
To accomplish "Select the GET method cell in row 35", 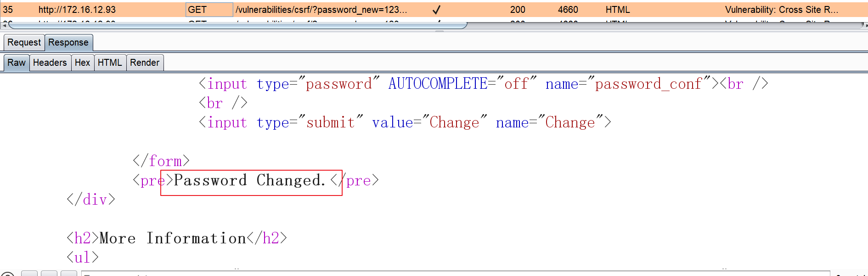I will [209, 10].
